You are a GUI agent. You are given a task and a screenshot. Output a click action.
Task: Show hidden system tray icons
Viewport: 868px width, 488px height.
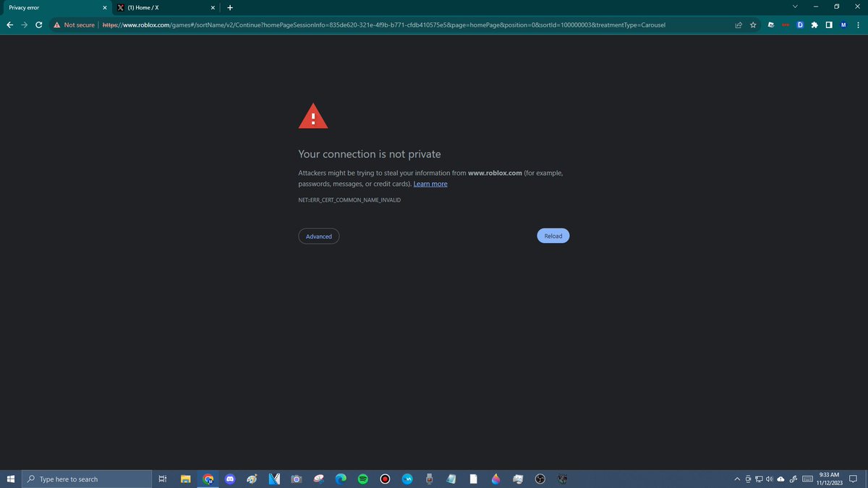point(737,479)
